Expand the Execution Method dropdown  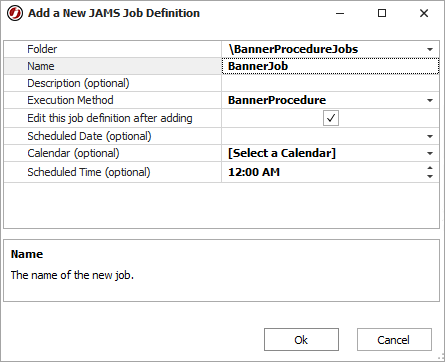[430, 100]
